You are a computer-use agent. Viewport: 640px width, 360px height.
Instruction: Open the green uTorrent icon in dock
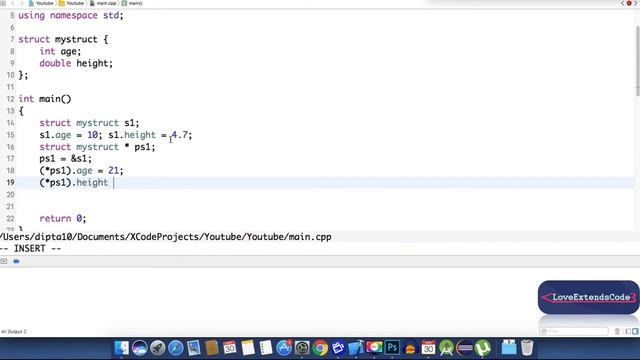tap(482, 348)
